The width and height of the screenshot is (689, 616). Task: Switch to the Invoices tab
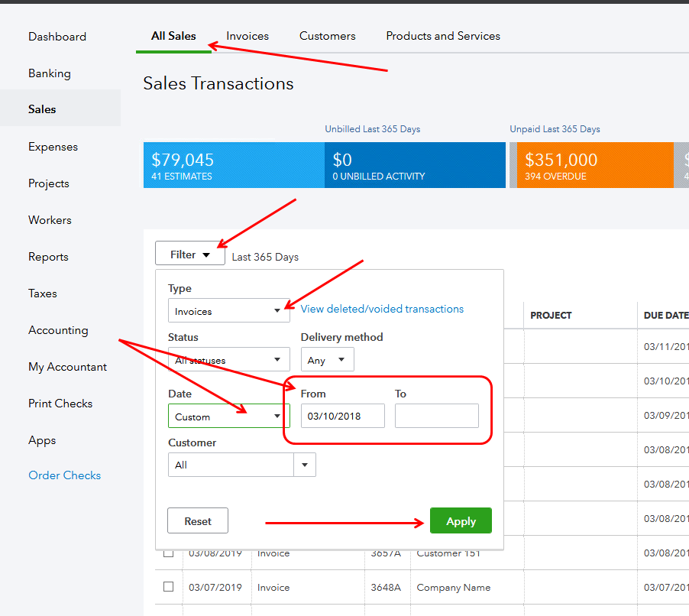pyautogui.click(x=247, y=36)
